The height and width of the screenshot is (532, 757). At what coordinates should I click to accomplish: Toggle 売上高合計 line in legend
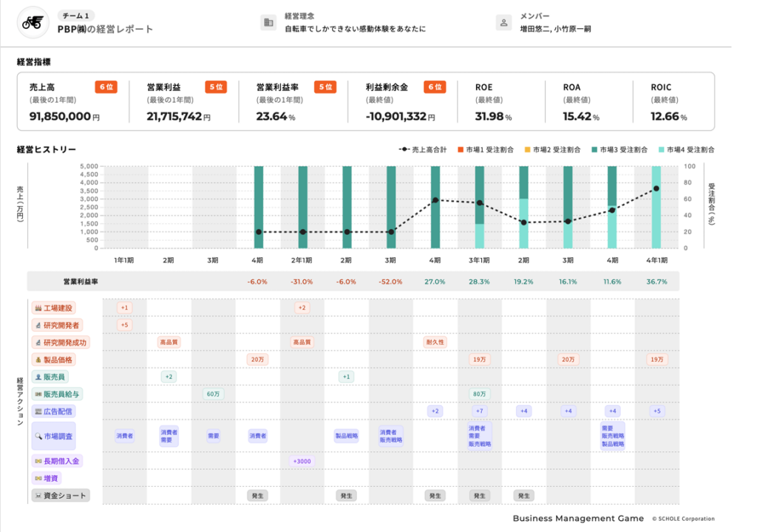[x=423, y=149]
